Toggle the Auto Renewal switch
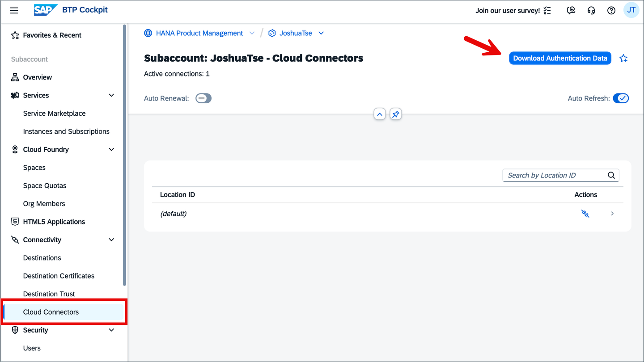Viewport: 644px width, 362px height. coord(203,98)
